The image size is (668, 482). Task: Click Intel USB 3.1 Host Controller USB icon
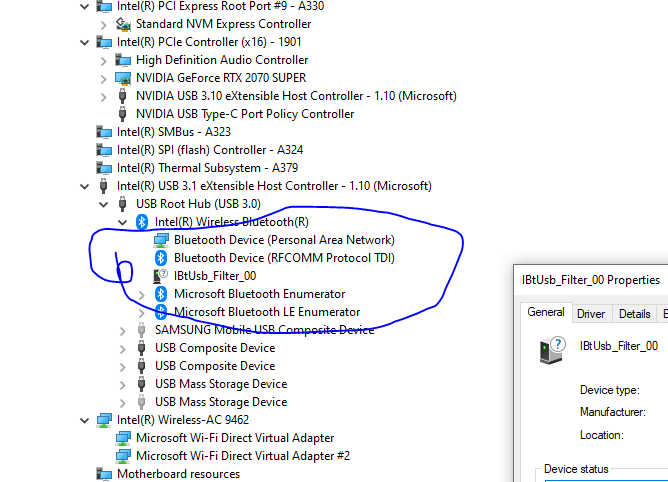104,186
